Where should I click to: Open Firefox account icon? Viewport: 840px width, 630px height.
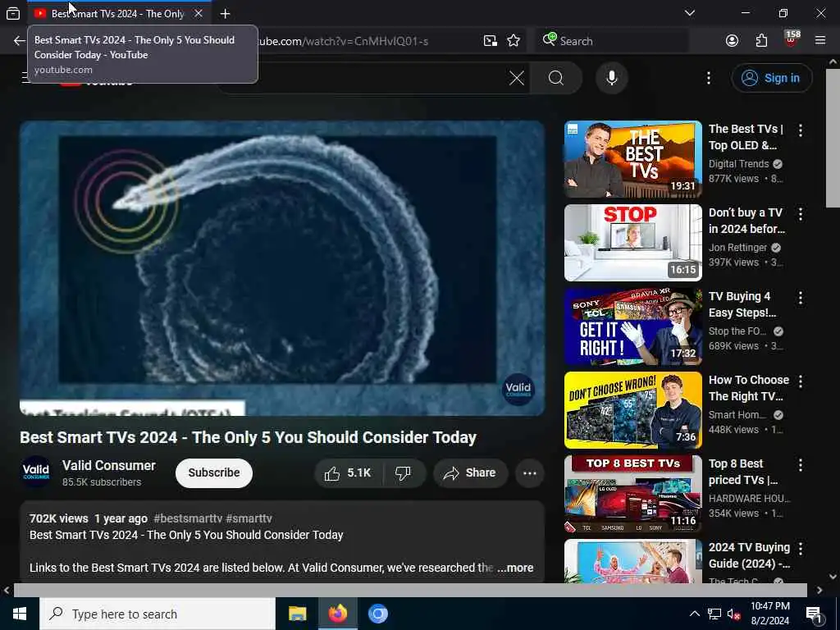point(732,41)
